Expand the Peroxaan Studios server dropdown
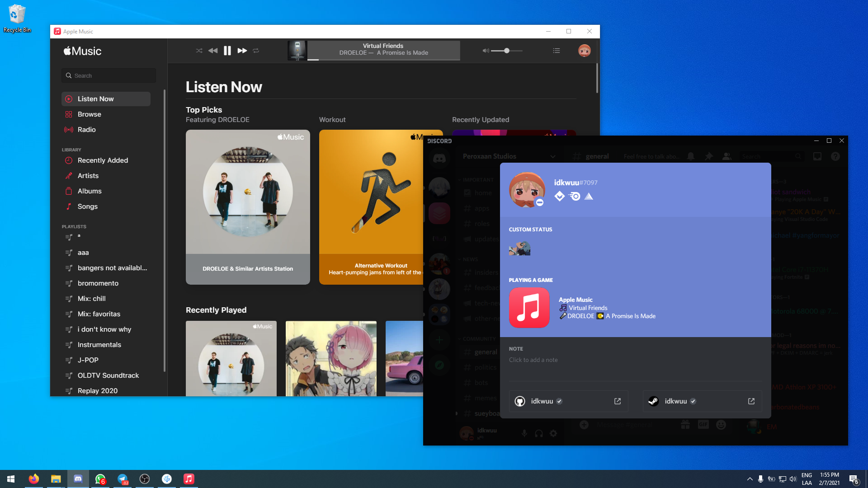868x488 pixels. pyautogui.click(x=553, y=156)
